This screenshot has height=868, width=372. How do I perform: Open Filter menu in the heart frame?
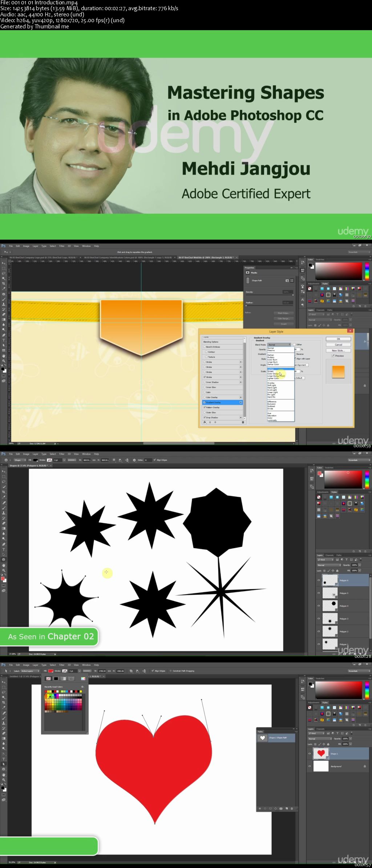62,665
